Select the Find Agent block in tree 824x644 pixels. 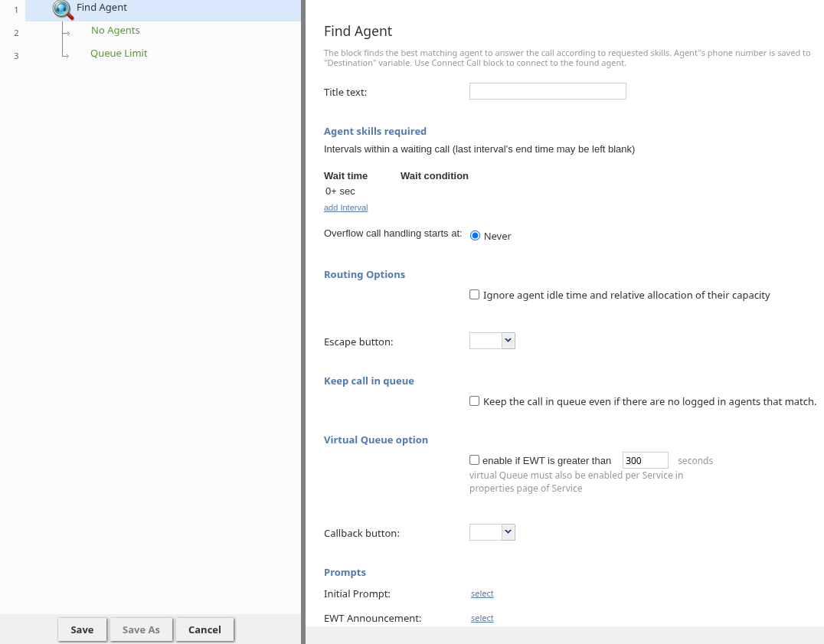pos(102,8)
